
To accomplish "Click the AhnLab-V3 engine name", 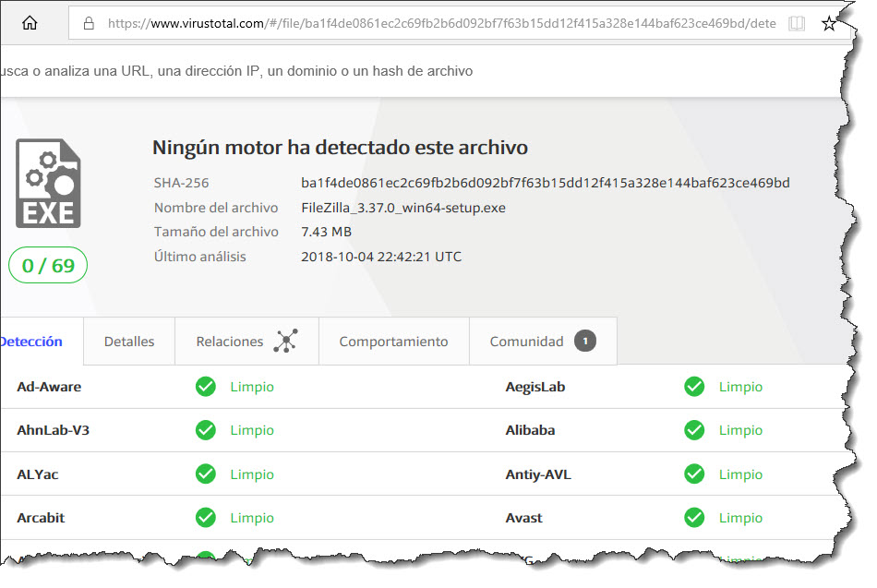I will point(54,430).
